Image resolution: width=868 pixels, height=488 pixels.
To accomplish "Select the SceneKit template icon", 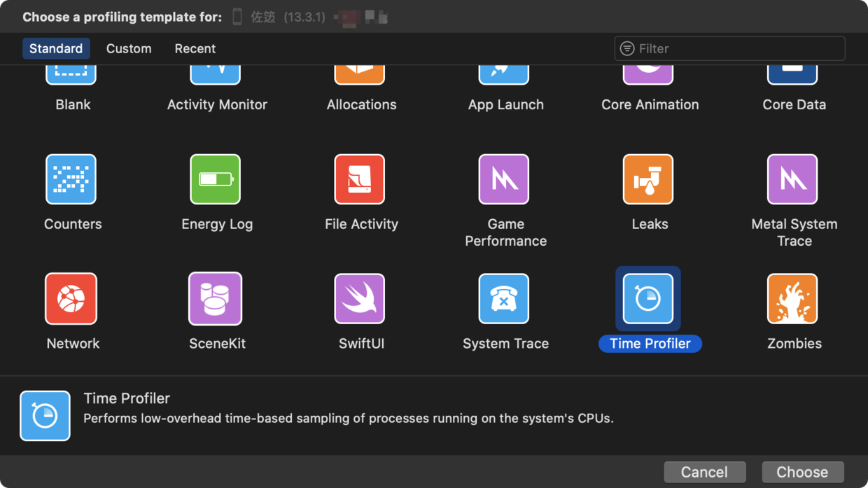I will (x=215, y=299).
